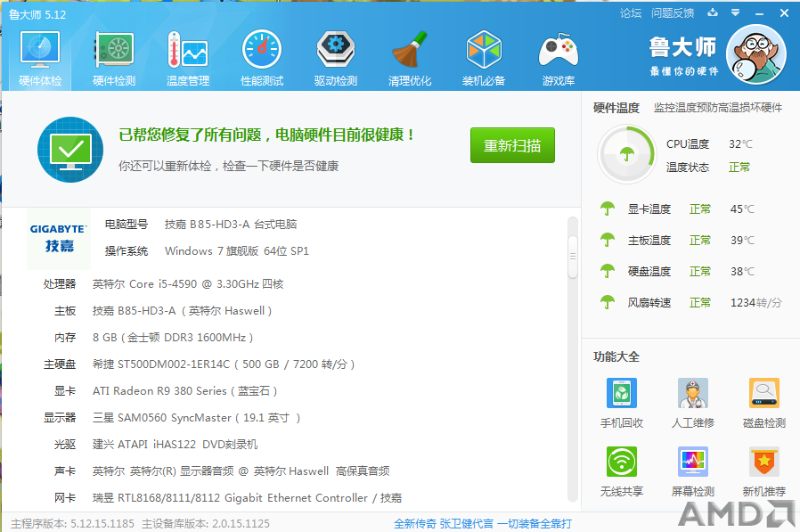This screenshot has height=532, width=800.
Task: Open the 温度管理 temperature management section
Action: (x=188, y=59)
